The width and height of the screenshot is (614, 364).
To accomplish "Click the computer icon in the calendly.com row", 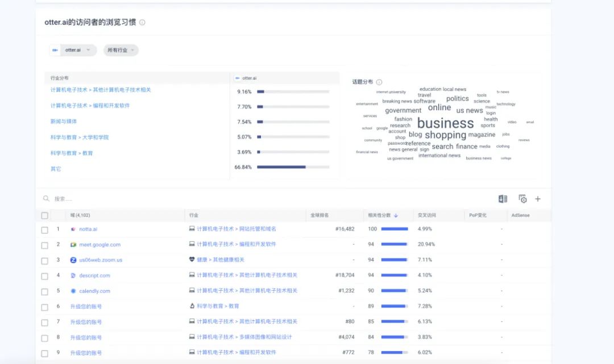I will click(x=192, y=291).
